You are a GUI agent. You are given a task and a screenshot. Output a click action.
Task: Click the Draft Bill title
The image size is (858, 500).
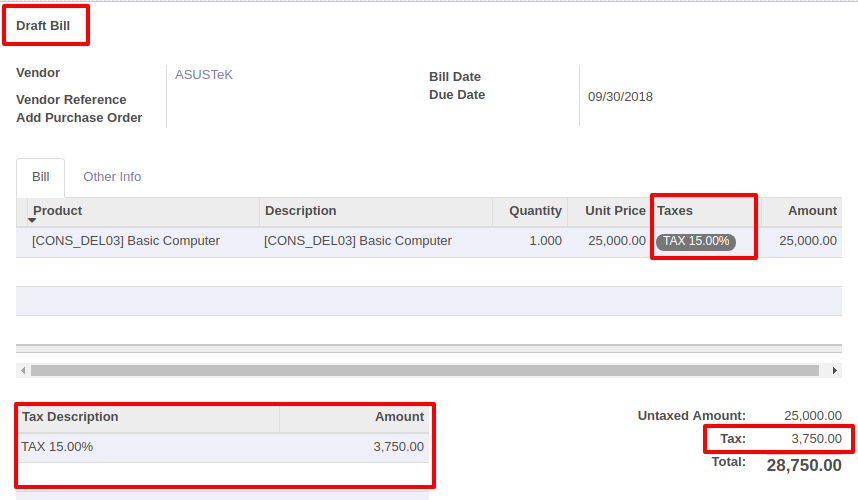pyautogui.click(x=43, y=26)
